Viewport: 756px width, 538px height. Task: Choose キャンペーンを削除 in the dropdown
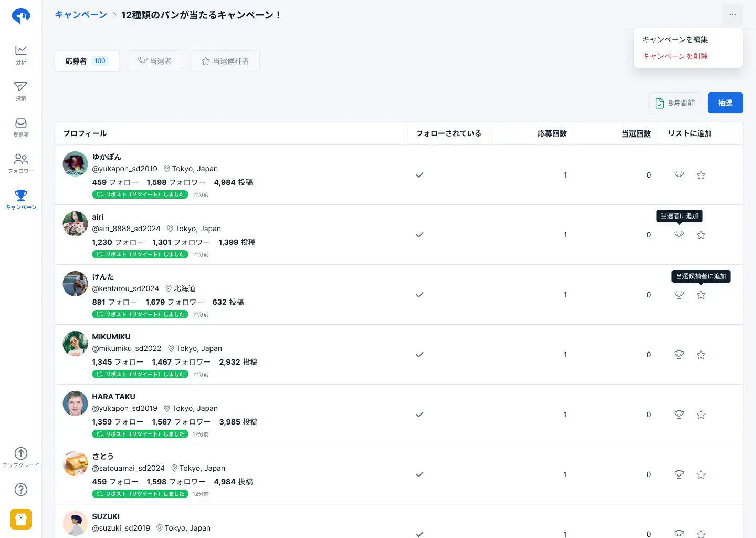coord(675,56)
